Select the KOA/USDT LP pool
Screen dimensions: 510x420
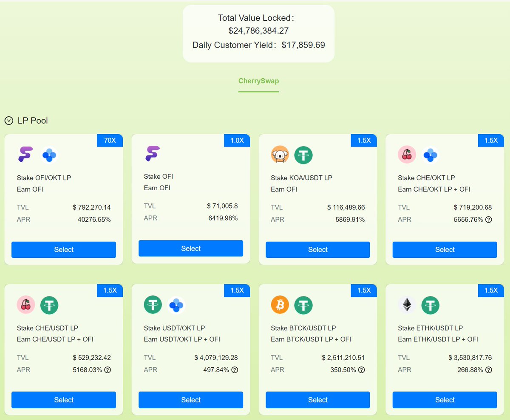[x=318, y=250]
